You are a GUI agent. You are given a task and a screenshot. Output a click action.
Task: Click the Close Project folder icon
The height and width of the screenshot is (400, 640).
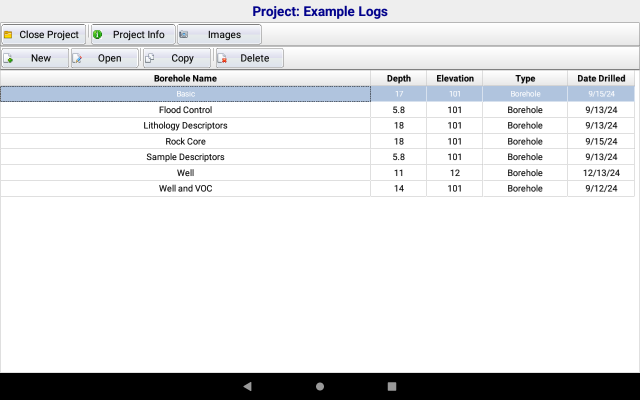(9, 35)
